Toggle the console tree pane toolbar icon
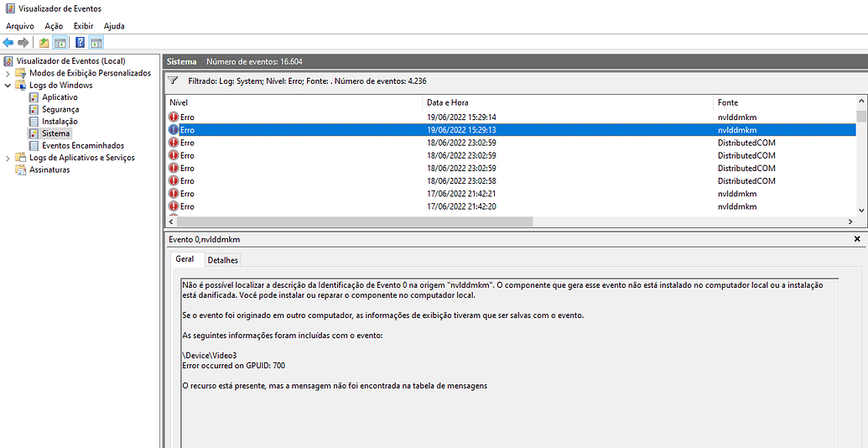 [x=60, y=43]
